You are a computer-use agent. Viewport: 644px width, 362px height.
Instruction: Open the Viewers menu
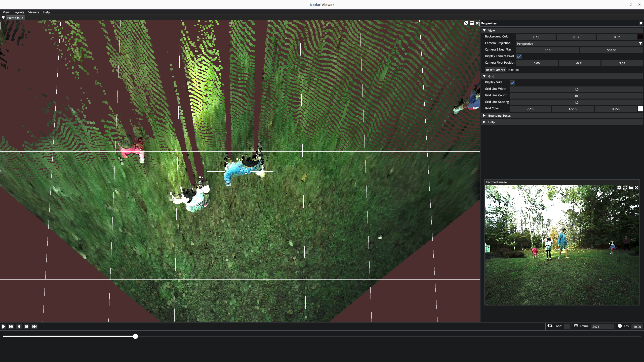tap(34, 12)
